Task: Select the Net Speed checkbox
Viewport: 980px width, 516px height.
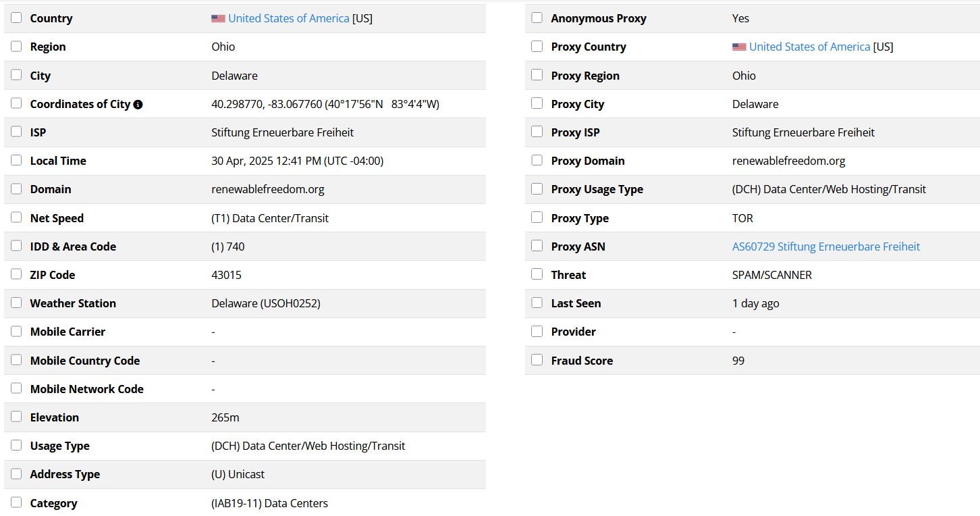Action: [x=16, y=217]
